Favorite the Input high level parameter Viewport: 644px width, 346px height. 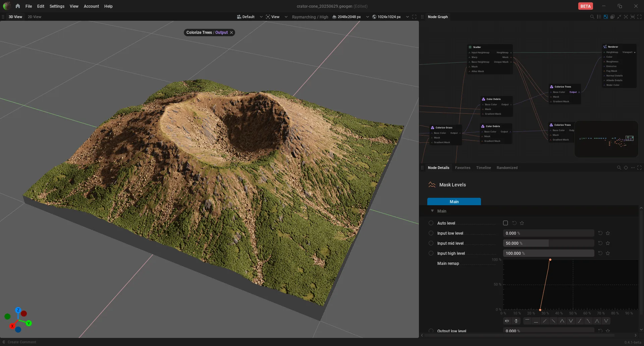tap(608, 253)
